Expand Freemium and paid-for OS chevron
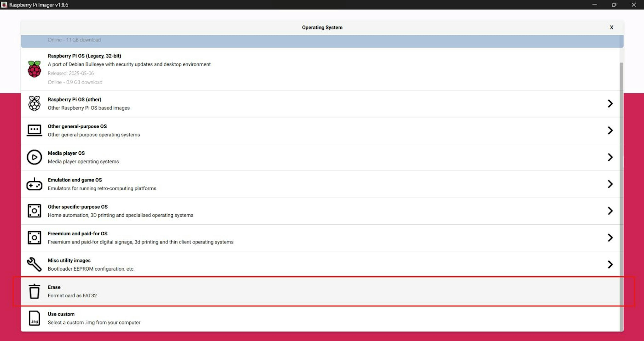644x341 pixels. (x=610, y=238)
